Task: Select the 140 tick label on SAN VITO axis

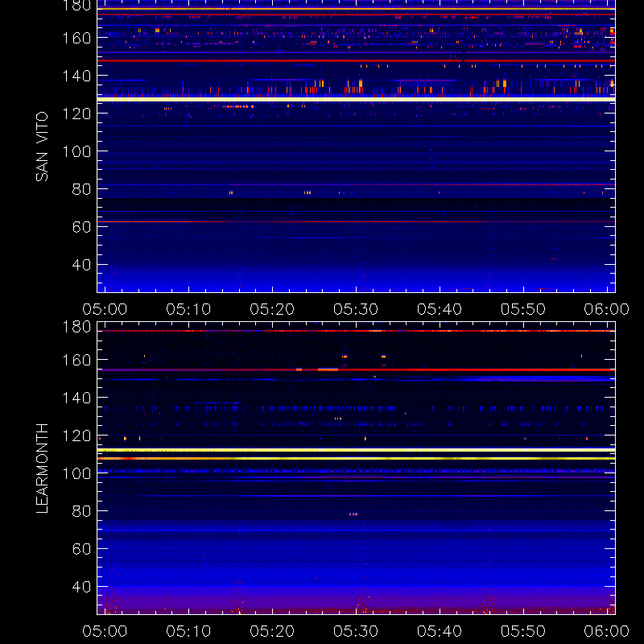Action: pyautogui.click(x=76, y=76)
